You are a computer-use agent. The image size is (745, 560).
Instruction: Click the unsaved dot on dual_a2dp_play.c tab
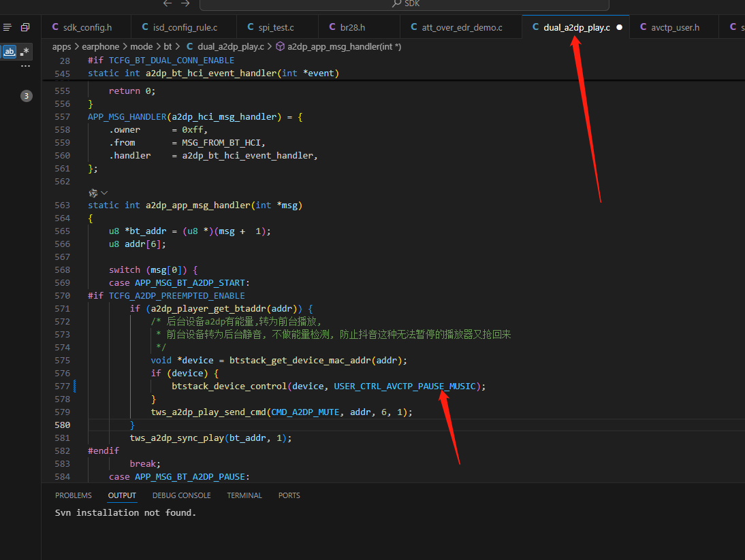coord(619,27)
